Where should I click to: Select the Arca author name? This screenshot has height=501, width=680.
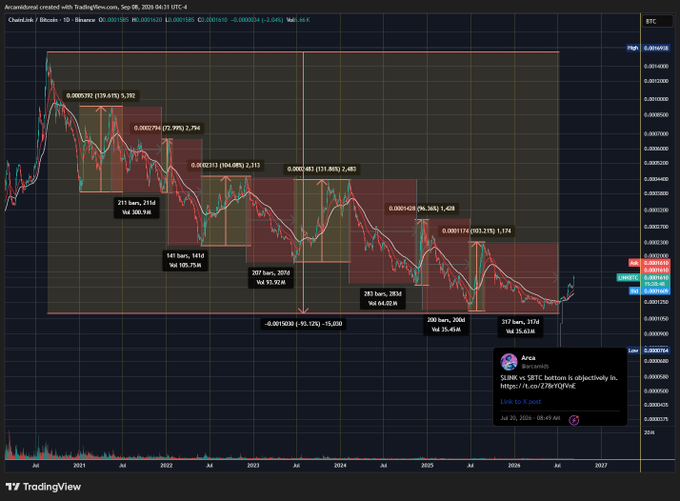(528, 358)
